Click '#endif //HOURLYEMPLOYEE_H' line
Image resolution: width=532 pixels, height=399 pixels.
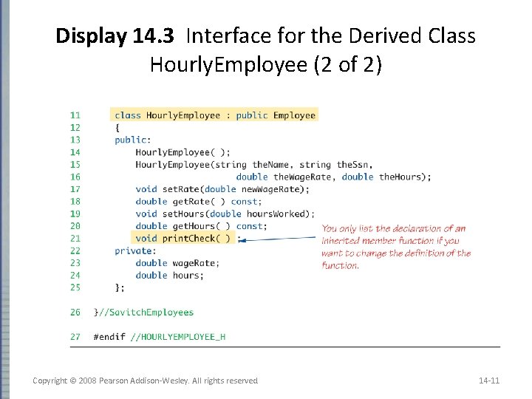[x=160, y=337]
